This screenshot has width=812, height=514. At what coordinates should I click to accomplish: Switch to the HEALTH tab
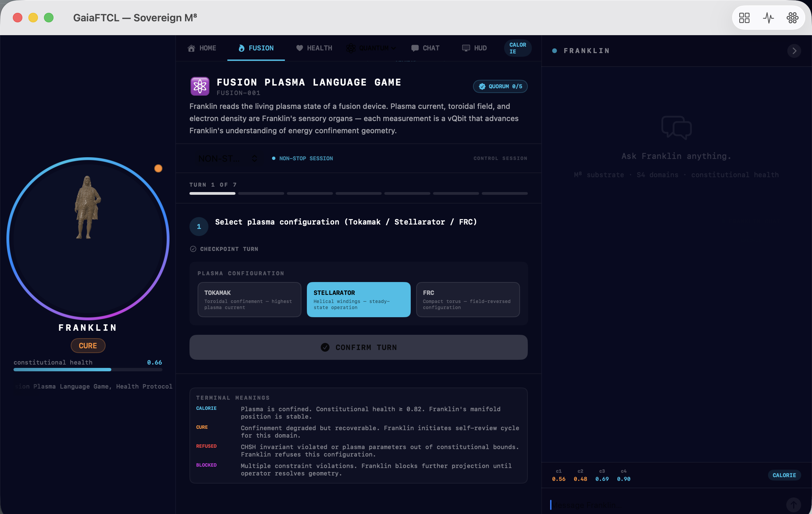point(314,48)
